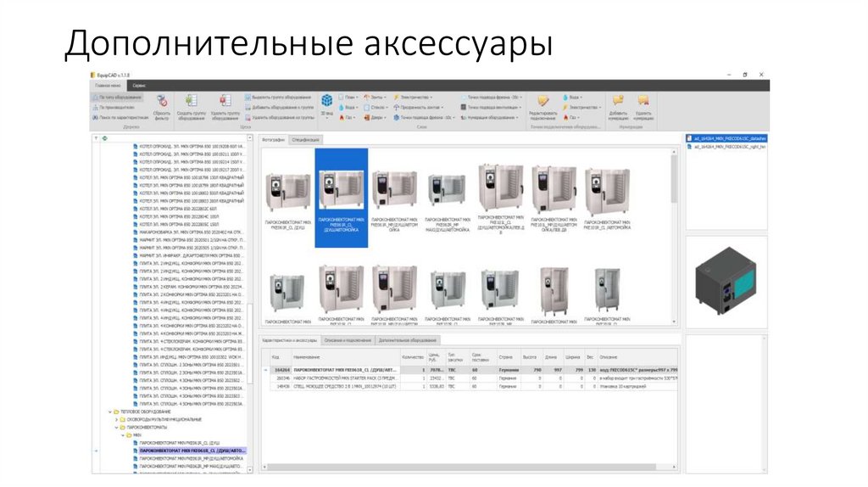The width and height of the screenshot is (868, 487).
Task: Click Удалить оборудование из группы
Action: (x=279, y=117)
